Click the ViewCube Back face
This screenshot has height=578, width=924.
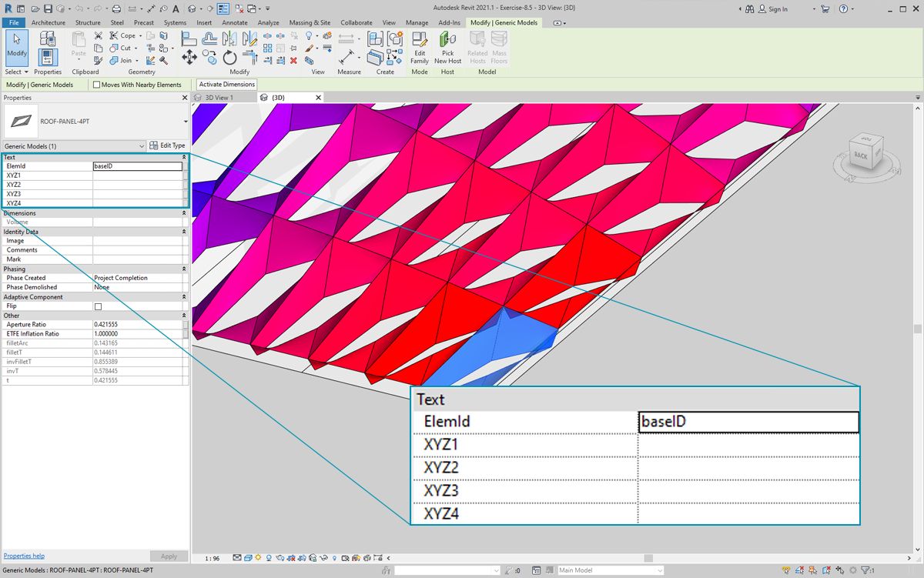click(860, 155)
